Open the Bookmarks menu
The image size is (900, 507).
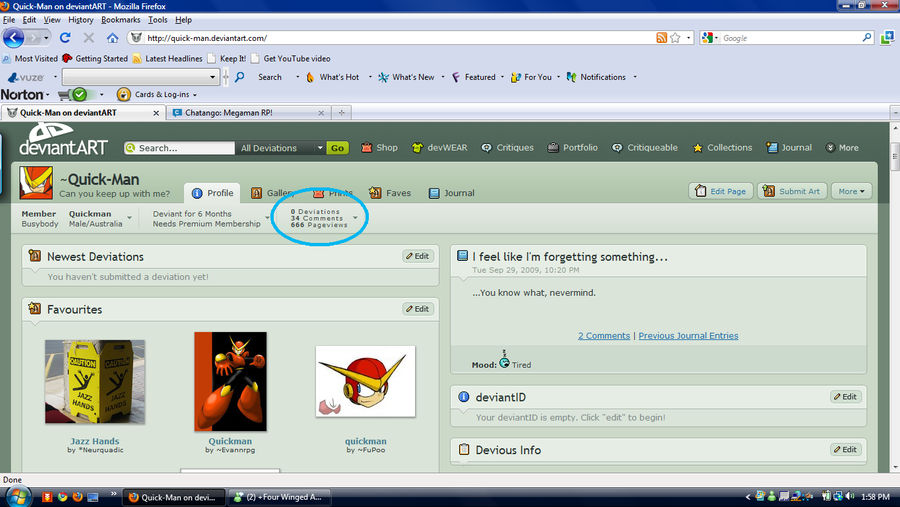pos(121,20)
